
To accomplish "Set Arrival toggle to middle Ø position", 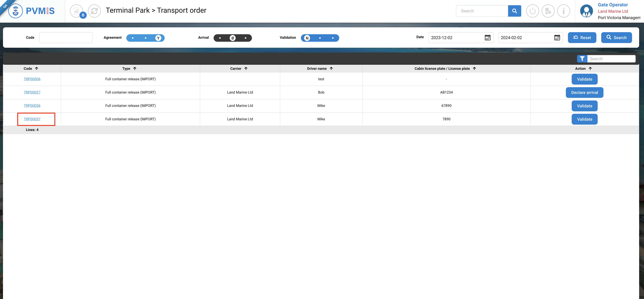I will click(x=232, y=38).
